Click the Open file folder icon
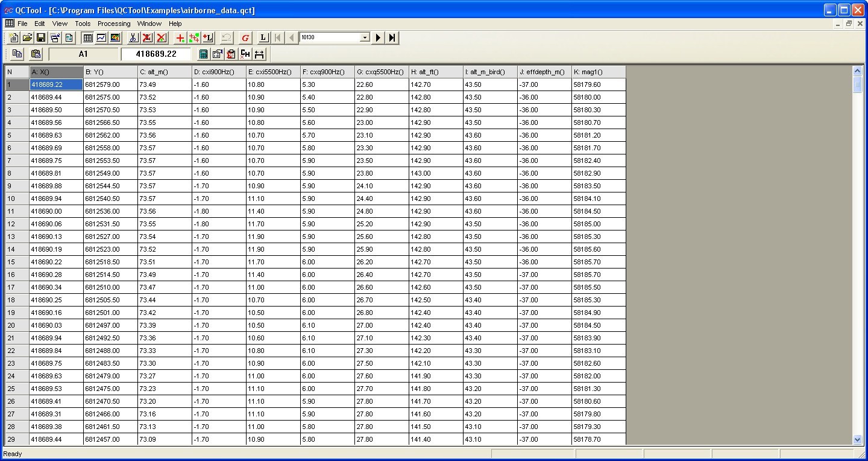This screenshot has height=461, width=868. click(x=28, y=37)
